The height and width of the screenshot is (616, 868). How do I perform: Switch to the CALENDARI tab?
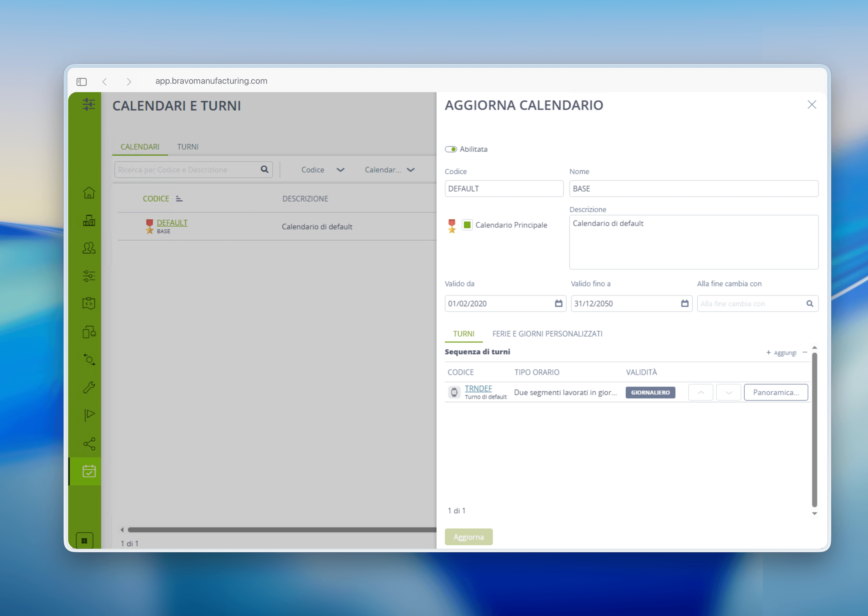140,147
